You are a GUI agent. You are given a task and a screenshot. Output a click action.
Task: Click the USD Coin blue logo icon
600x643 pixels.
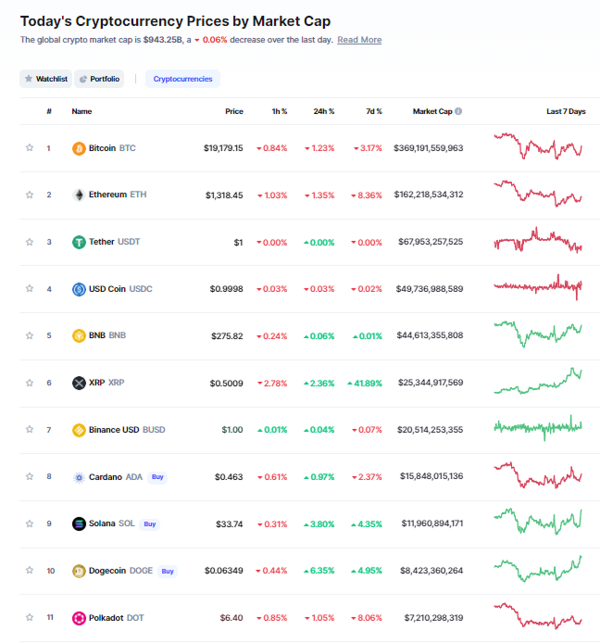coord(79,289)
